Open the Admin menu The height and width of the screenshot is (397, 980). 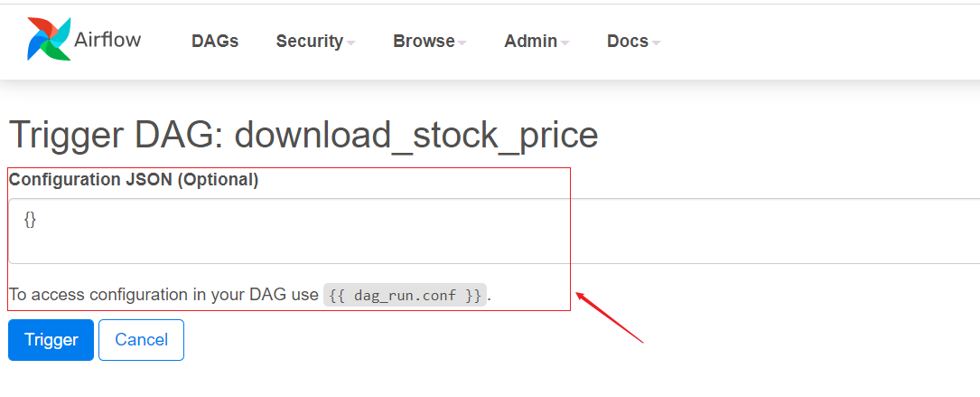click(530, 42)
